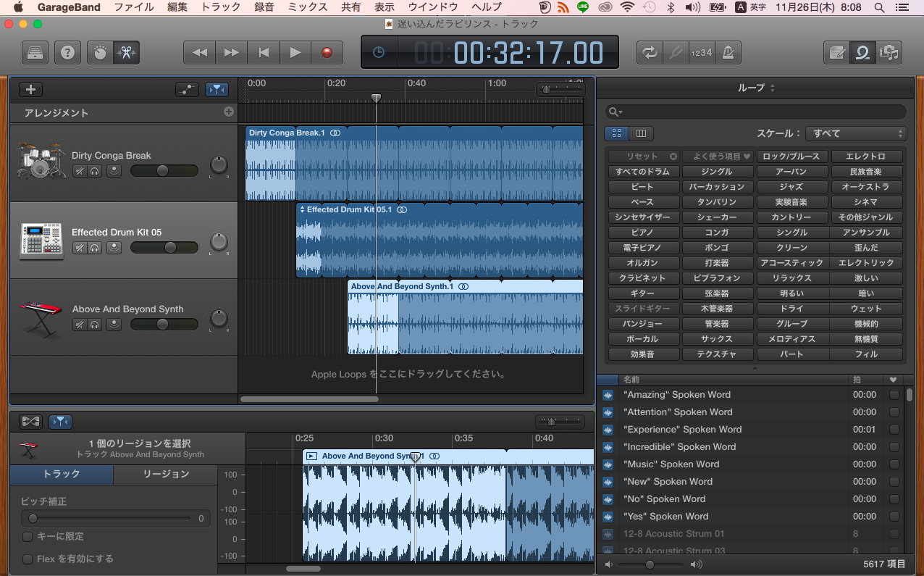The height and width of the screenshot is (576, 924).
Task: Switch to the トラック editor tab
Action: 62,475
